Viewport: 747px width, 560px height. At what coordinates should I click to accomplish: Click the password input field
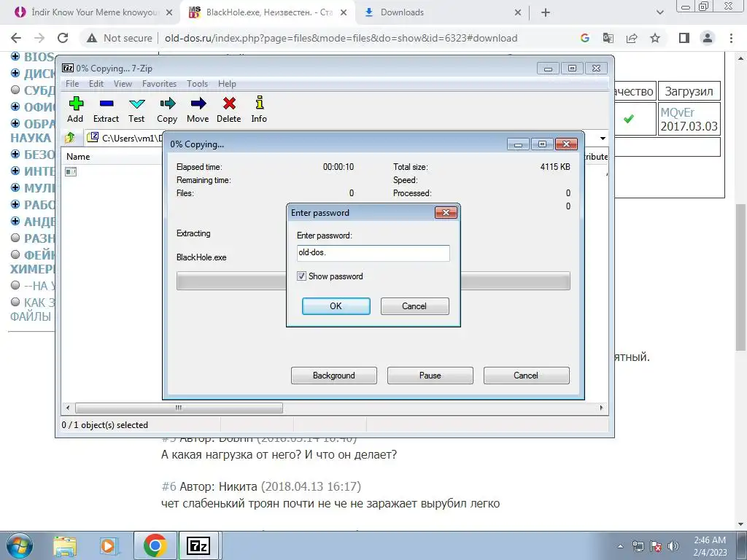373,253
